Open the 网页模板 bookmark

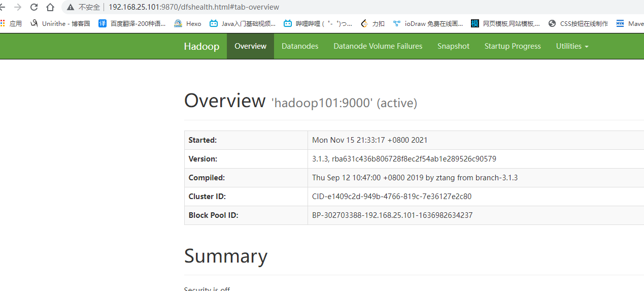(x=505, y=23)
